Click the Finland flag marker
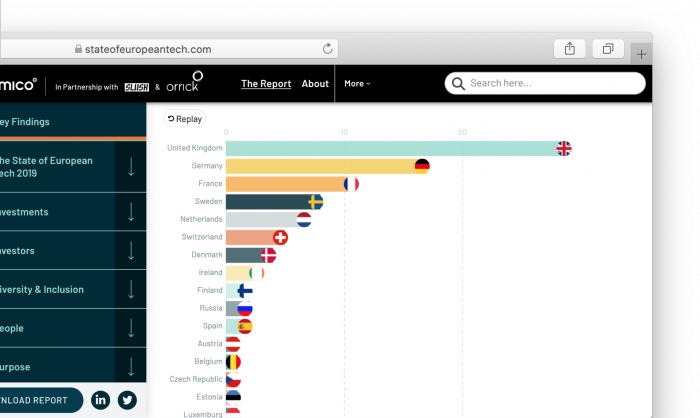 245,291
